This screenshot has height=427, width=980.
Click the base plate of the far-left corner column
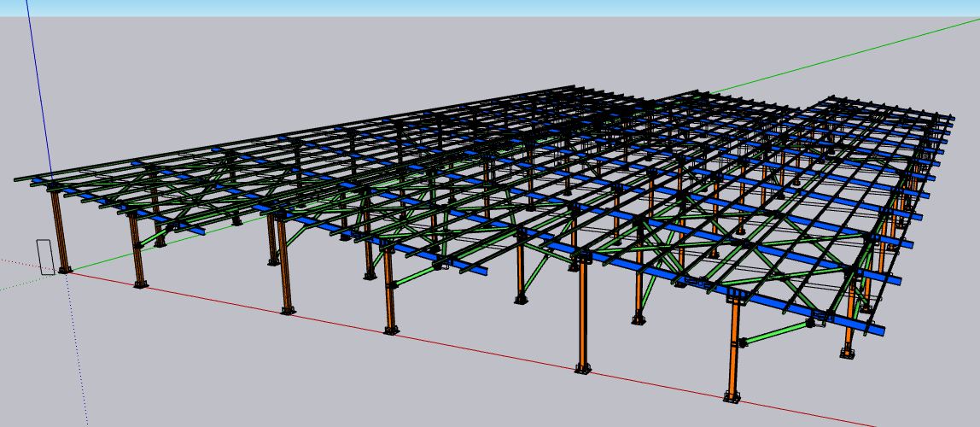point(65,270)
